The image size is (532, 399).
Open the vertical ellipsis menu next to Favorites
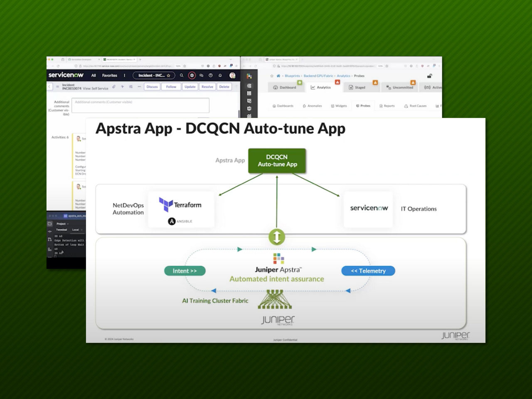(x=125, y=76)
